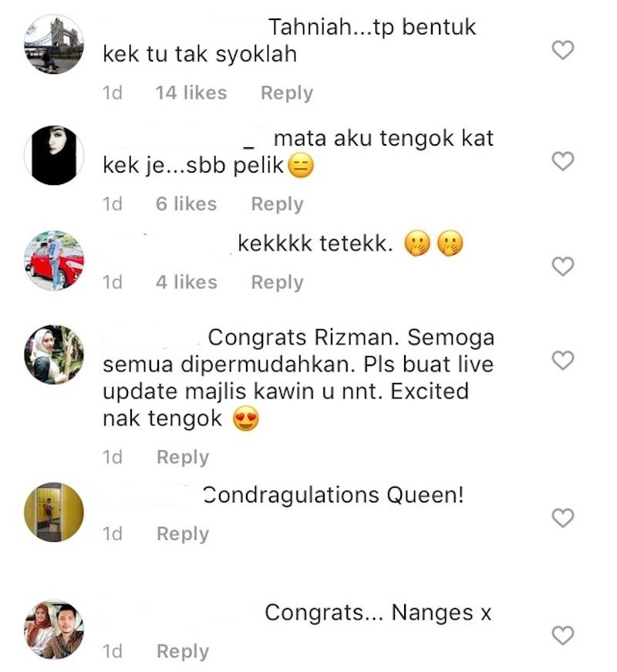This screenshot has width=617, height=672.
Task: Open the '4 likes' list
Action: pyautogui.click(x=187, y=282)
